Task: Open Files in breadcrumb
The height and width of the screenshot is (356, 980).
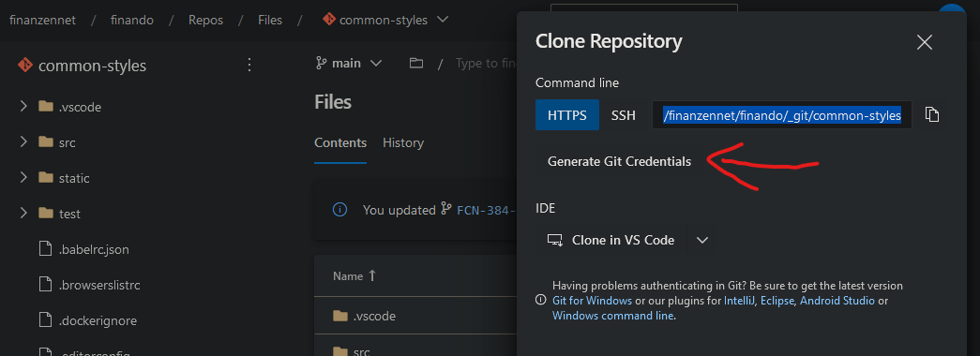Action: (x=270, y=20)
